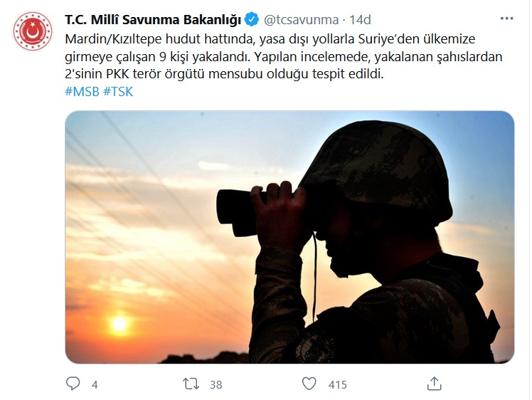The image size is (532, 400).
Task: Click the blue verified badge icon
Action: (252, 19)
